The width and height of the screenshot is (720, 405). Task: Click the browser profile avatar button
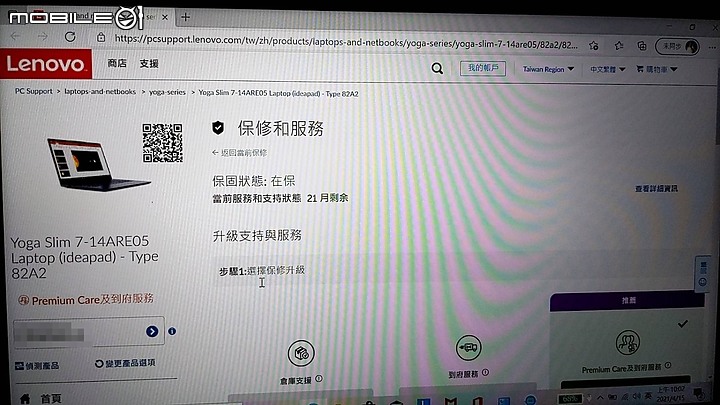click(678, 46)
